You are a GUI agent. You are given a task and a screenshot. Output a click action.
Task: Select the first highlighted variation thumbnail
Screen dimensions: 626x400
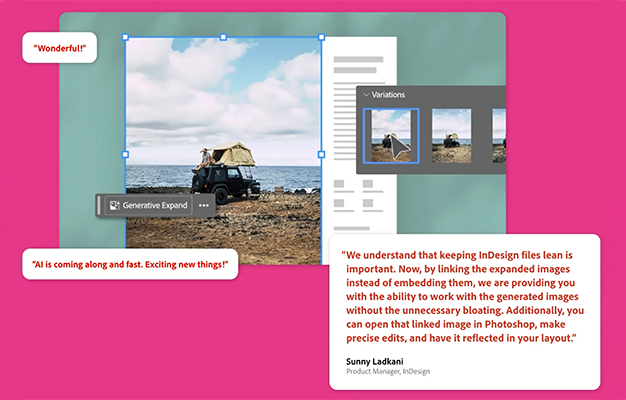(x=391, y=136)
